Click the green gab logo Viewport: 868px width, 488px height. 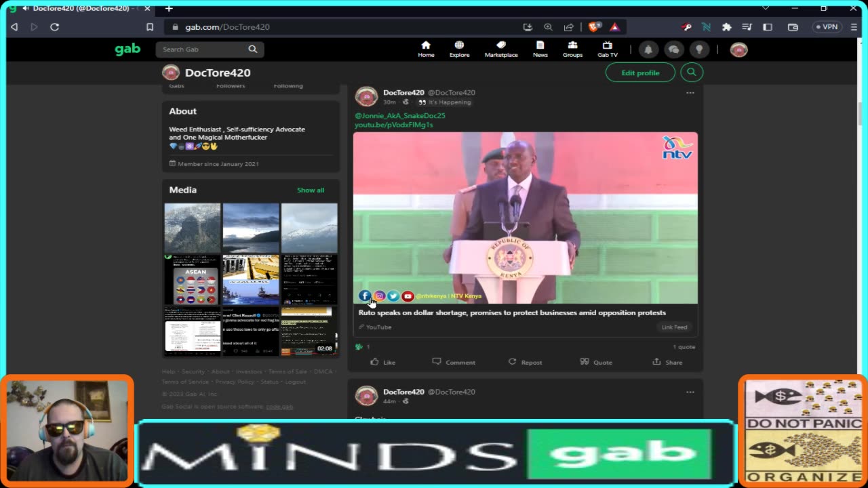[x=127, y=49]
